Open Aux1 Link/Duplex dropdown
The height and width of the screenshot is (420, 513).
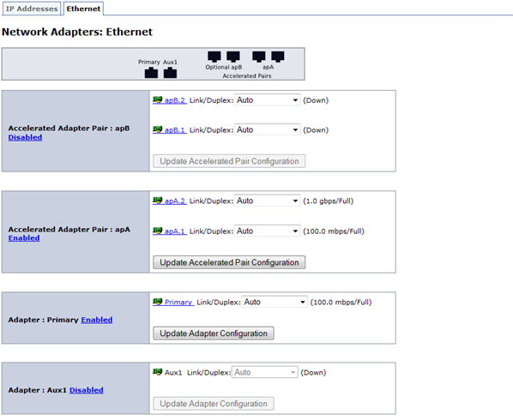pos(265,372)
